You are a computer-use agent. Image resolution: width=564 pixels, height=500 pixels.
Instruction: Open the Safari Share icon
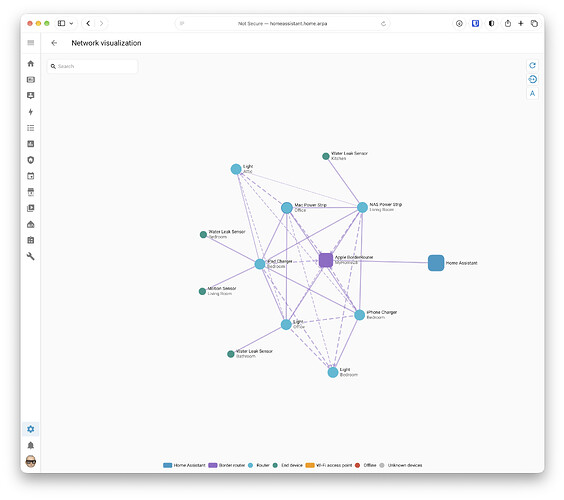tap(508, 23)
